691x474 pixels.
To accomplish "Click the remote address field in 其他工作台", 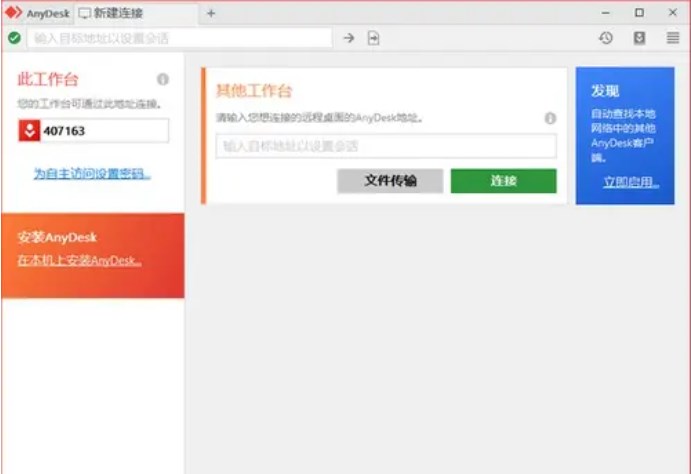I will [386, 146].
